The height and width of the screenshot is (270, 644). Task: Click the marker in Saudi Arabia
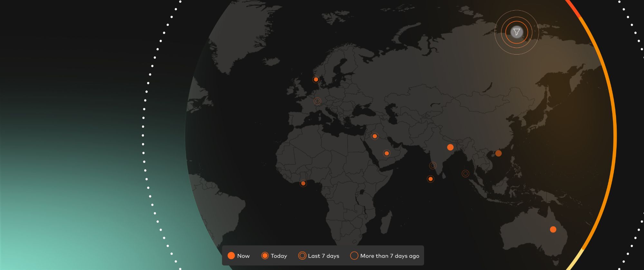point(387,153)
